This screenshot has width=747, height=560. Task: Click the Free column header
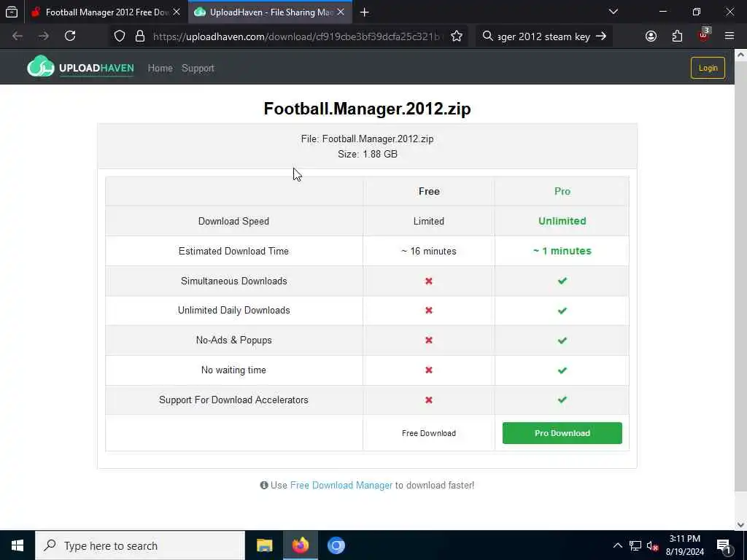pos(429,192)
